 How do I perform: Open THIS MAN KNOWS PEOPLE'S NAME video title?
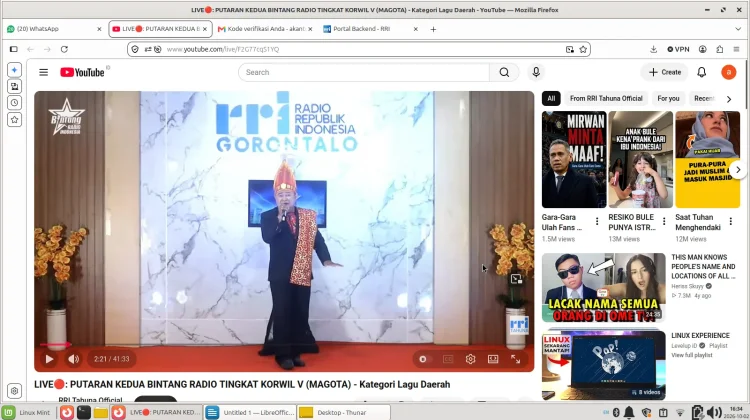tap(703, 266)
